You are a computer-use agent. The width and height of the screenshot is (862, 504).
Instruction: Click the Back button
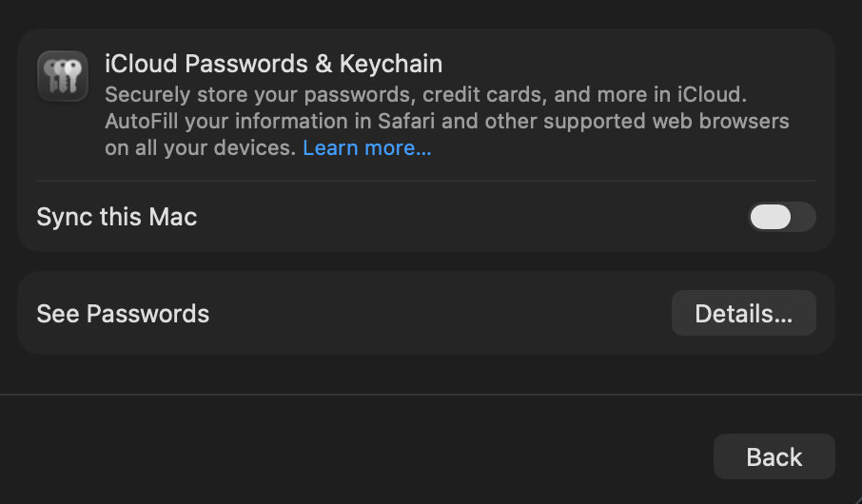[774, 457]
